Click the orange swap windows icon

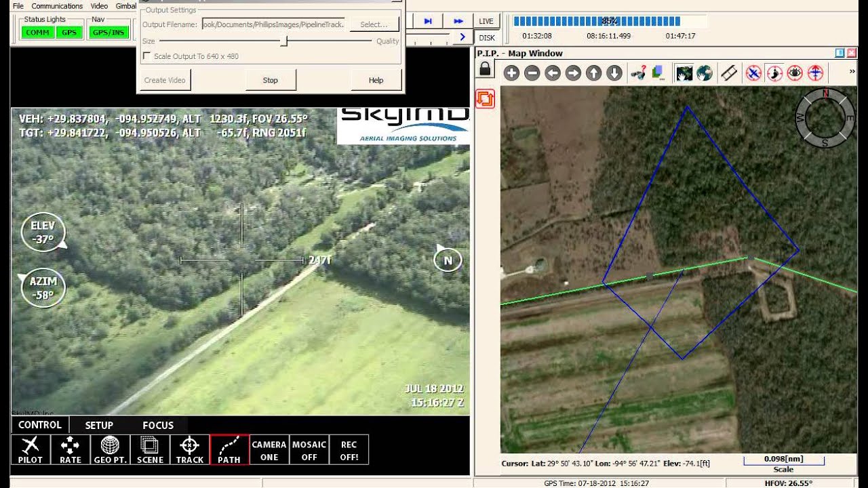[485, 99]
